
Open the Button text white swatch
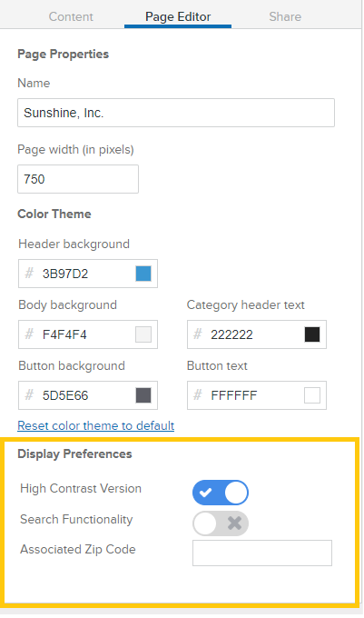(312, 395)
